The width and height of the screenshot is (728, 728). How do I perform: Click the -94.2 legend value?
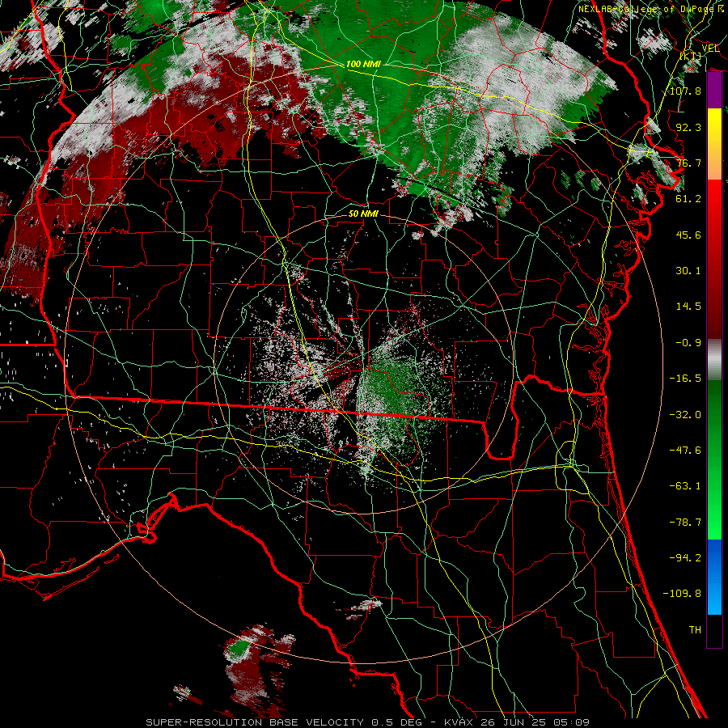[x=685, y=558]
